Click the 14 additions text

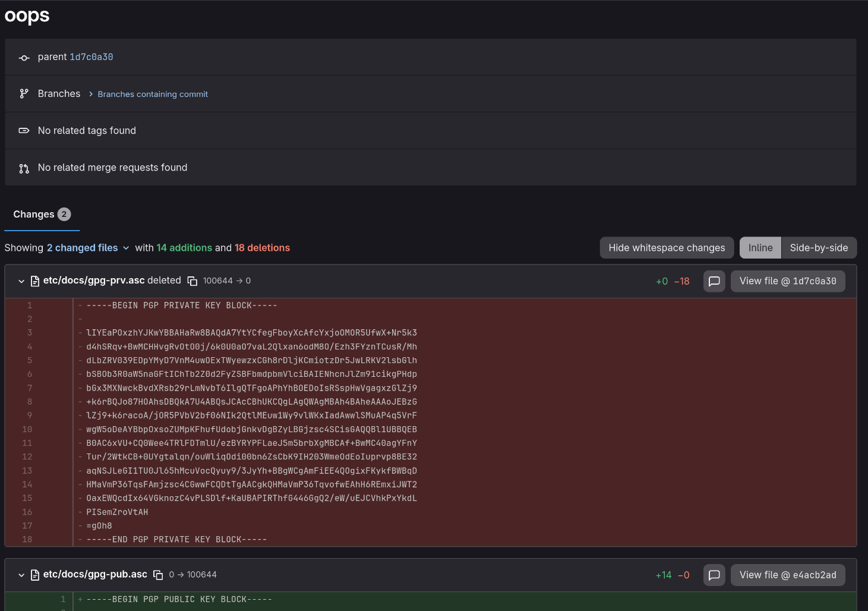click(184, 248)
